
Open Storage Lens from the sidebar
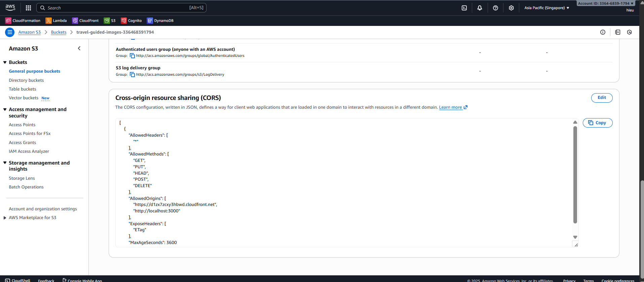[x=22, y=178]
